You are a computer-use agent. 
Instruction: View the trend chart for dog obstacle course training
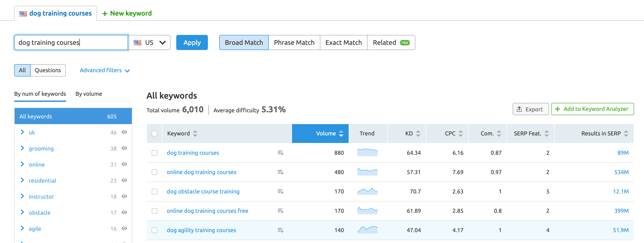pyautogui.click(x=367, y=191)
